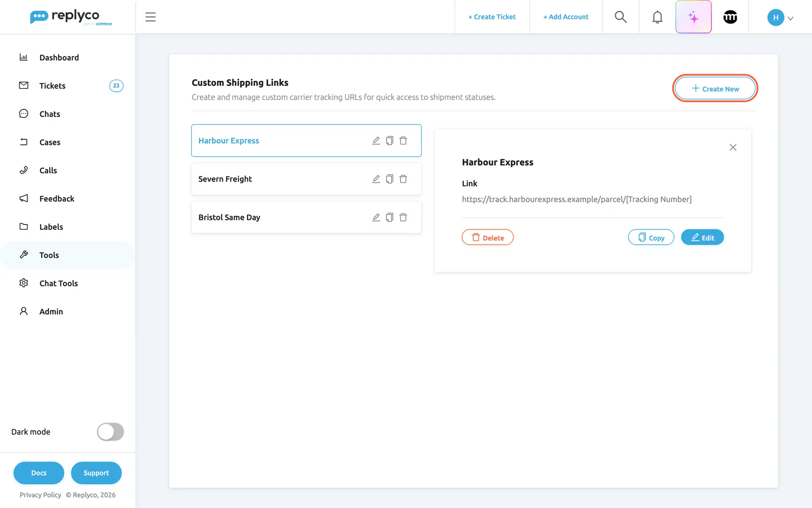Open the notifications bell

(657, 17)
